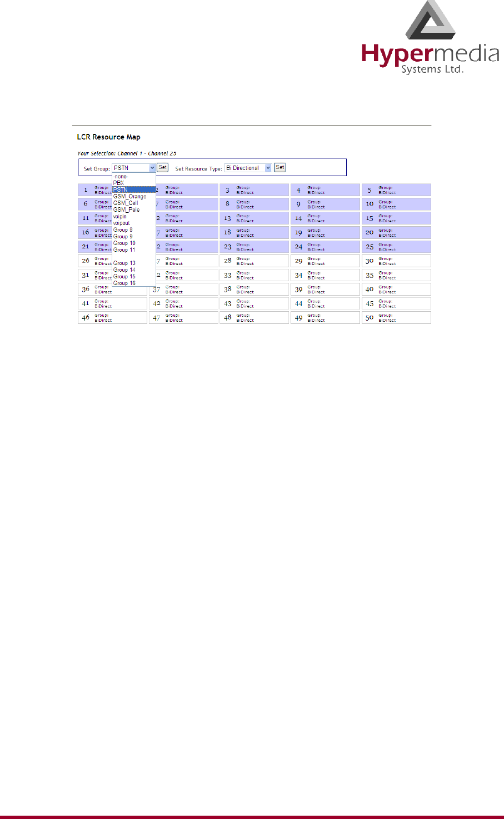Select channel 48 cell
Screen dimensions: 504x819
pyautogui.click(x=254, y=318)
